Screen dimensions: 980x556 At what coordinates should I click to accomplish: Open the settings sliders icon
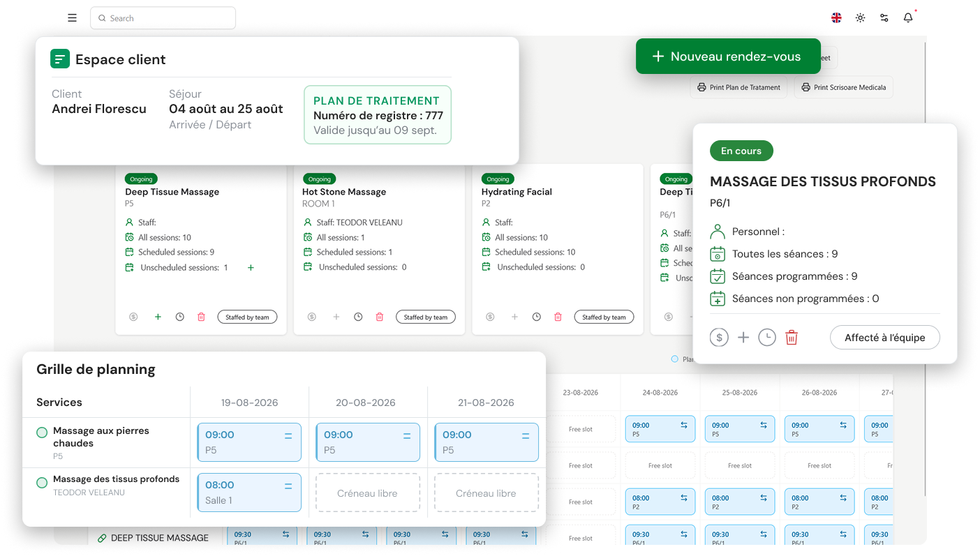point(884,18)
